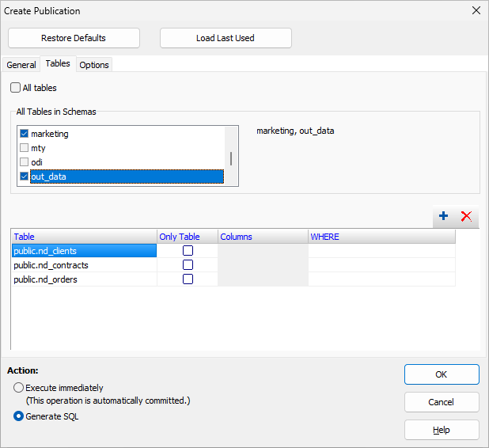Enable the All tables checkbox
The height and width of the screenshot is (448, 489).
15,88
